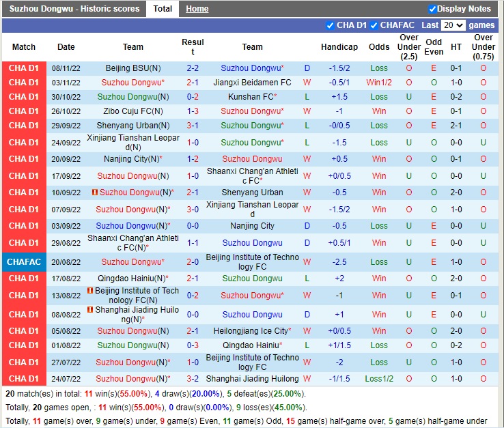The width and height of the screenshot is (504, 428).
Task: Click handicap +1/1.5 on 01/08/22 row
Action: point(339,345)
